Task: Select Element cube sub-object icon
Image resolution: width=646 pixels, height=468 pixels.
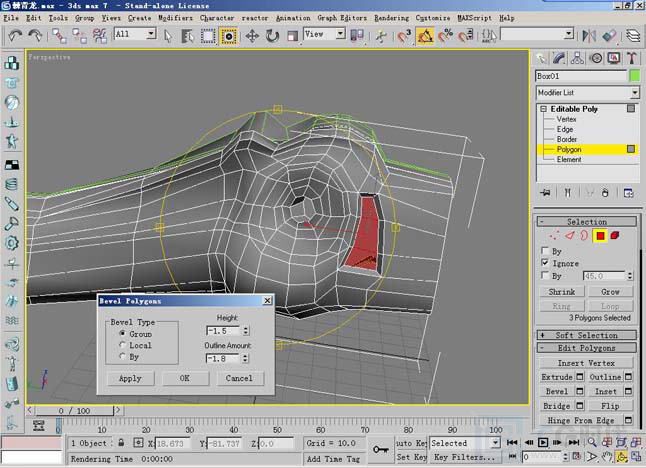Action: [615, 236]
